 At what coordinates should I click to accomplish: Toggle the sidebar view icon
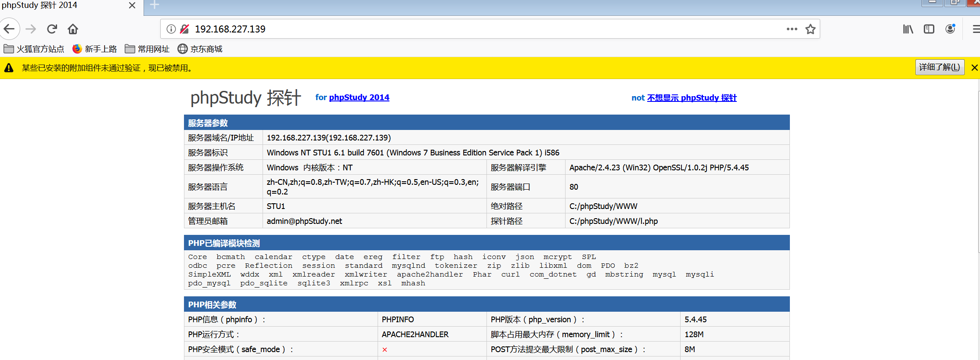click(929, 29)
